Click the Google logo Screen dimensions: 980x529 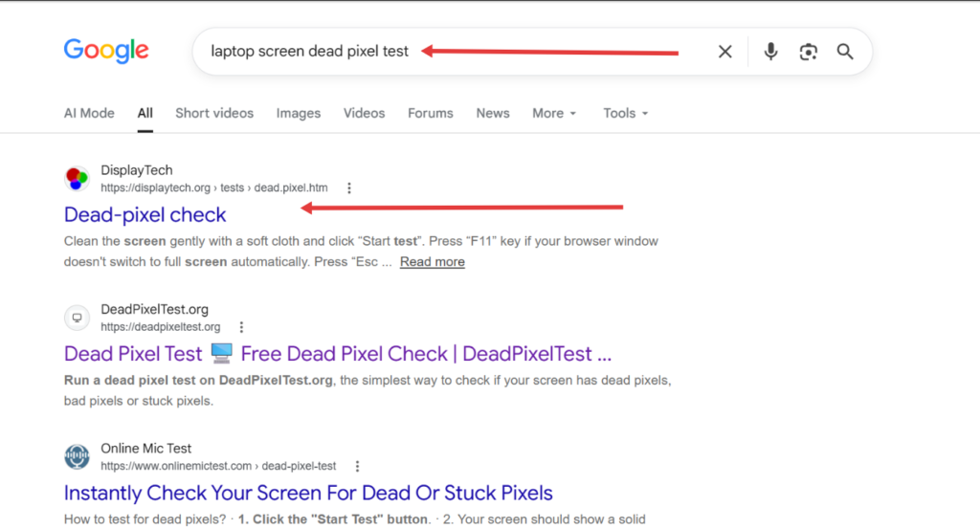click(106, 51)
